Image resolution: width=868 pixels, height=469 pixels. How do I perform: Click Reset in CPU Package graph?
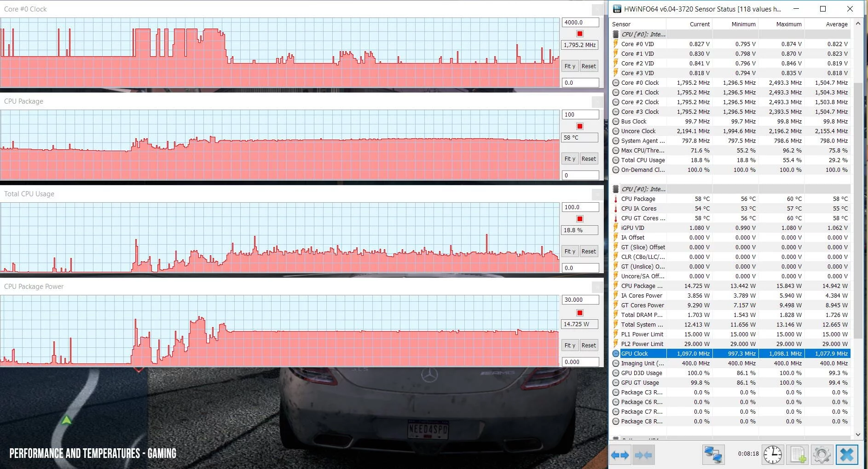[589, 158]
